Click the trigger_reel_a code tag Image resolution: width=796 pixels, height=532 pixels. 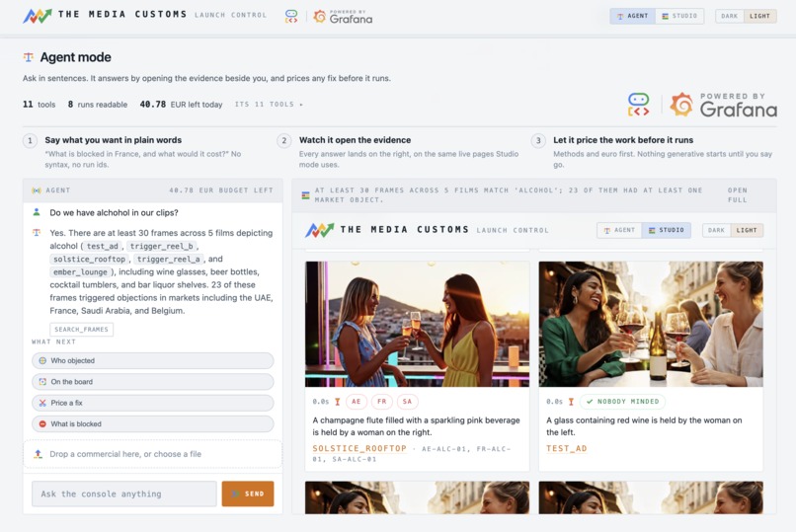coord(169,259)
